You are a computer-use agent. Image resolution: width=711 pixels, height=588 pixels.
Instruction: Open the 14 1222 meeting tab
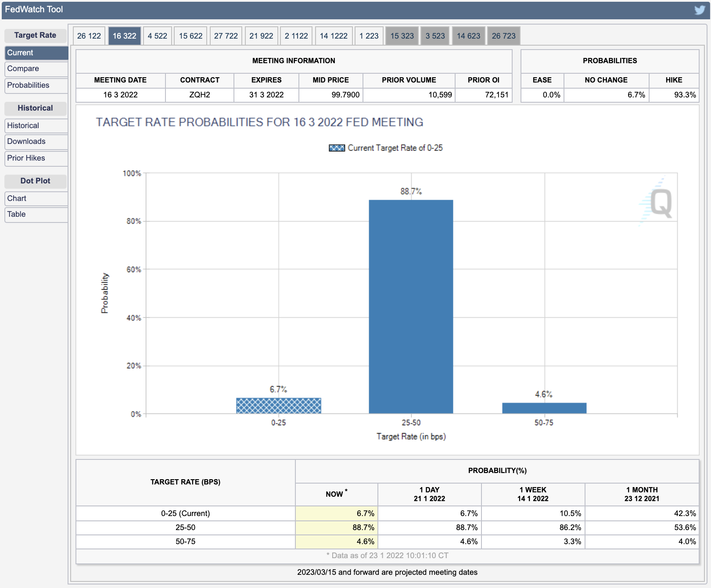coord(334,36)
